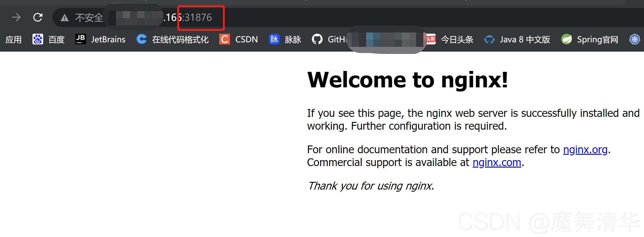Click the JetBrains JB logo icon
The image size is (644, 237).
click(x=80, y=39)
